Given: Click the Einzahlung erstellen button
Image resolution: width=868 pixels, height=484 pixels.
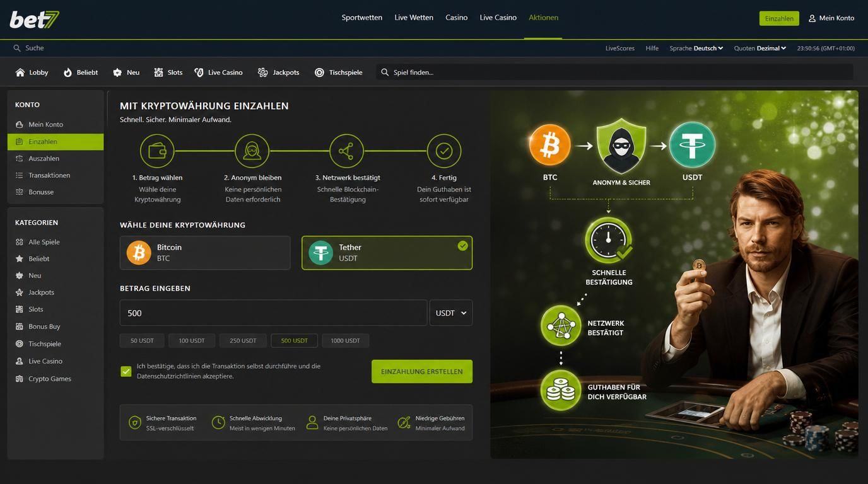Looking at the screenshot, I should 422,372.
